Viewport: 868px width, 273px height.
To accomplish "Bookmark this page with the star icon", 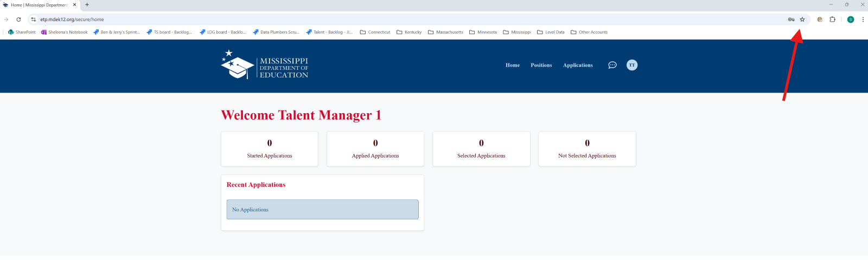I will click(802, 19).
